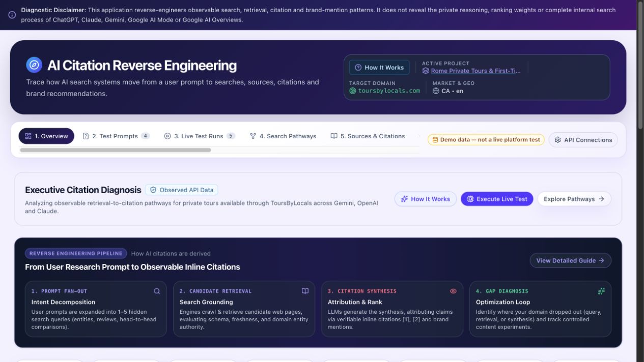Click the page vertical scrollbar

[640, 66]
